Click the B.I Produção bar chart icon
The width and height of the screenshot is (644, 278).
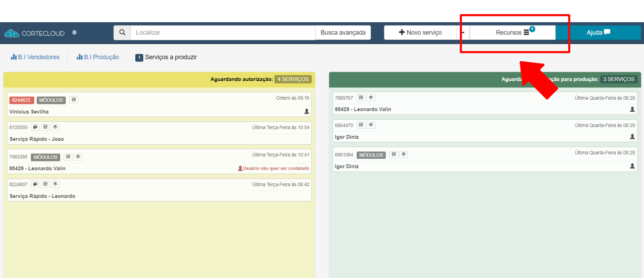pos(80,57)
